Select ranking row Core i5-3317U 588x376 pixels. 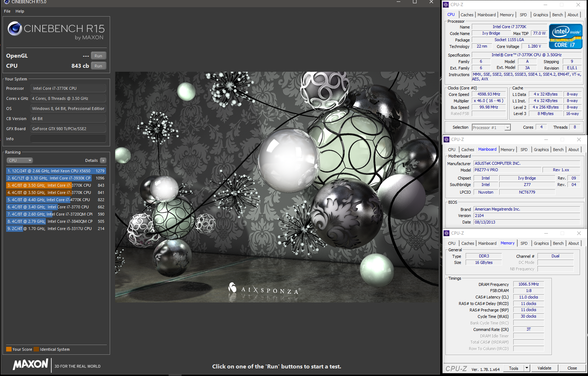[56, 229]
